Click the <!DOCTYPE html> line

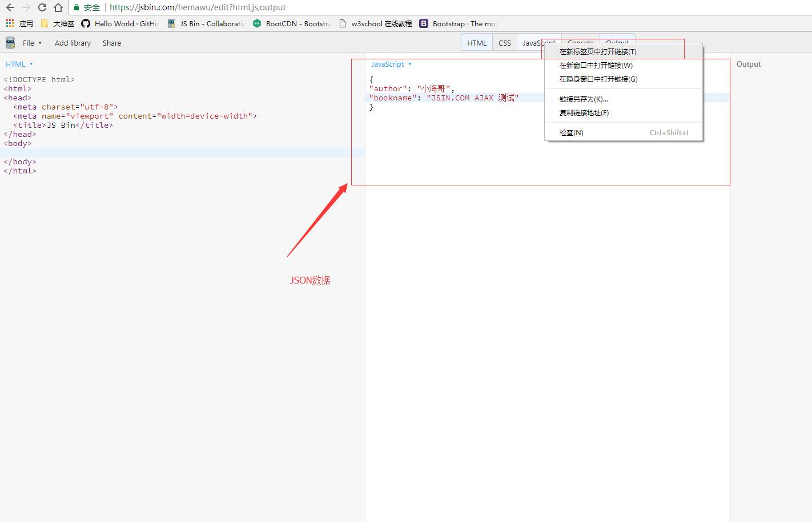(x=39, y=79)
